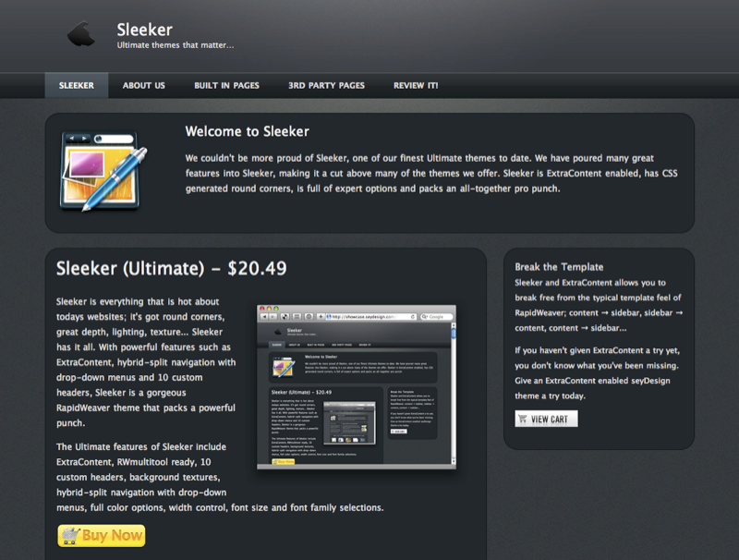Screen dimensions: 739x560
Task: Expand the Built In Pages menu
Action: click(x=226, y=85)
